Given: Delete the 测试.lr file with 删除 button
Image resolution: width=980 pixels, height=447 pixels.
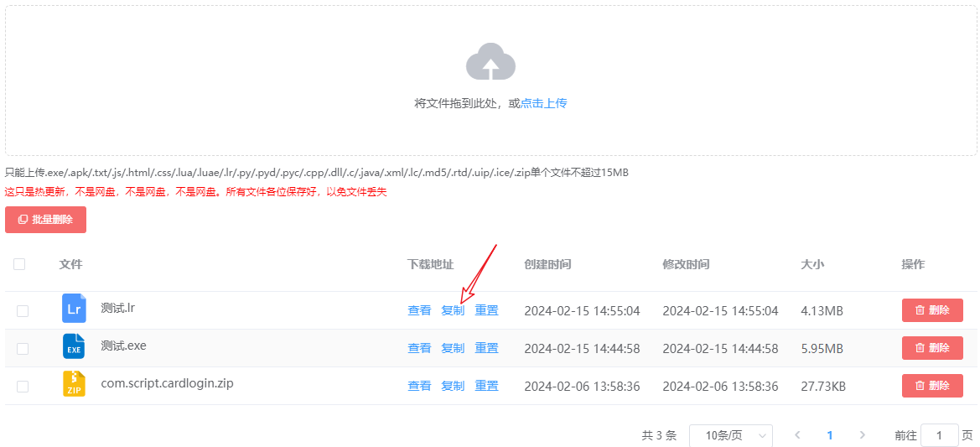Looking at the screenshot, I should click(x=932, y=310).
